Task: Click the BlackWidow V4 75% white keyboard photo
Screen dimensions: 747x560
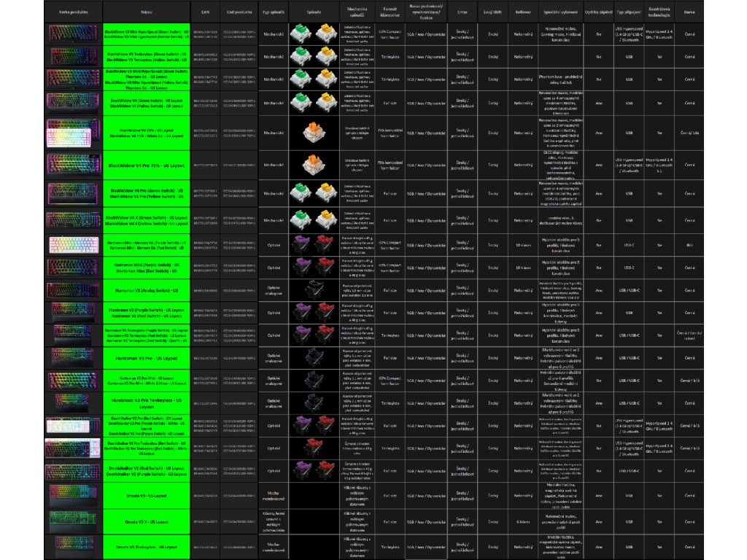Action: pyautogui.click(x=73, y=133)
